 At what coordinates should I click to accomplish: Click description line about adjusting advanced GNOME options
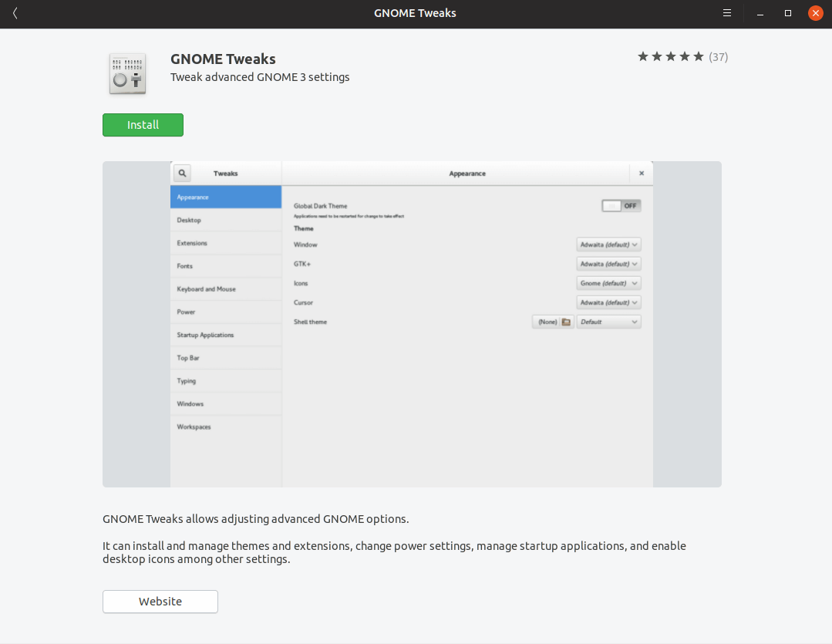point(256,519)
